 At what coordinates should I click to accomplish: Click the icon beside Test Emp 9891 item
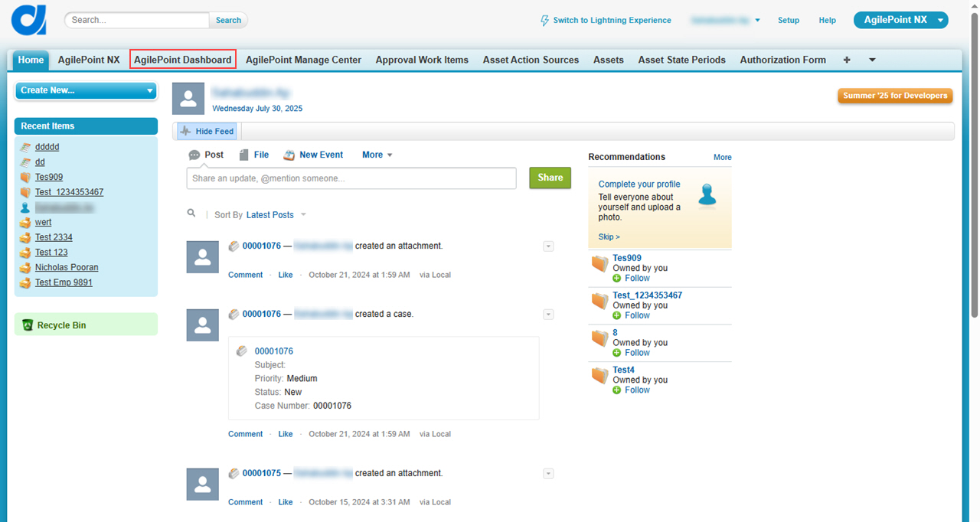tap(25, 282)
